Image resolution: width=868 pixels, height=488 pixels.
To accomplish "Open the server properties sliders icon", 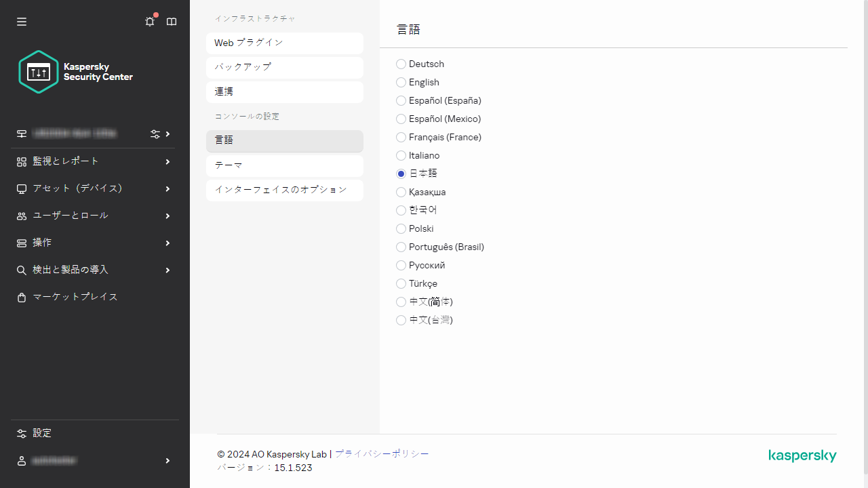I will pos(155,134).
